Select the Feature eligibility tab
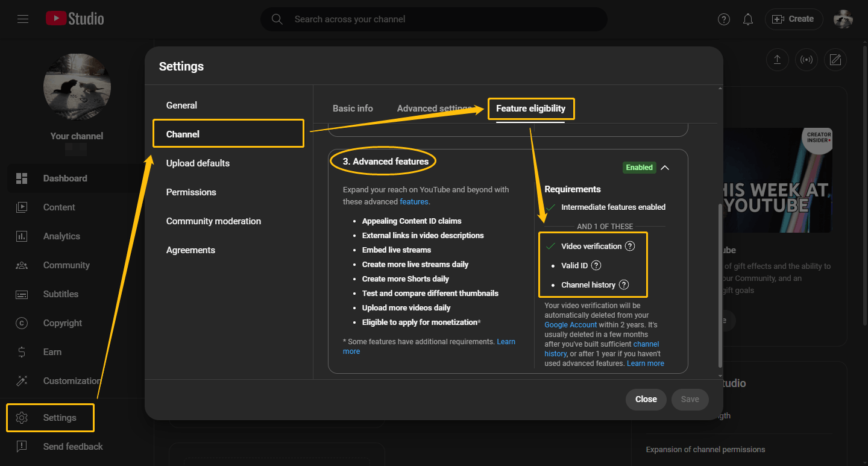 [530, 109]
